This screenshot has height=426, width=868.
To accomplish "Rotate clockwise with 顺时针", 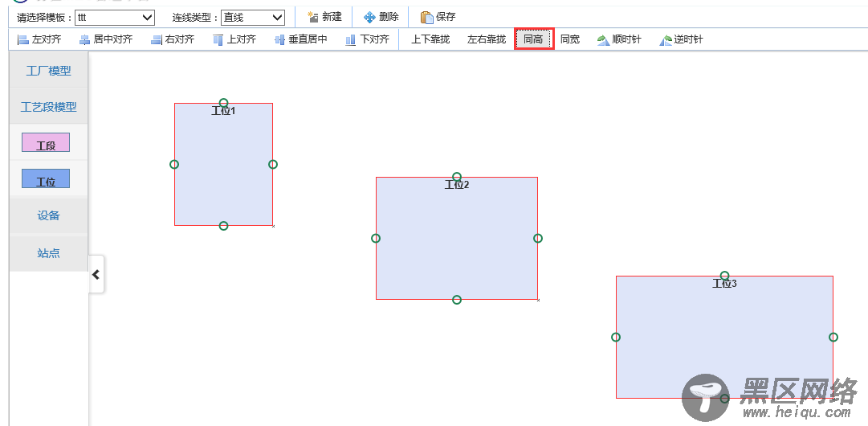I will [619, 39].
